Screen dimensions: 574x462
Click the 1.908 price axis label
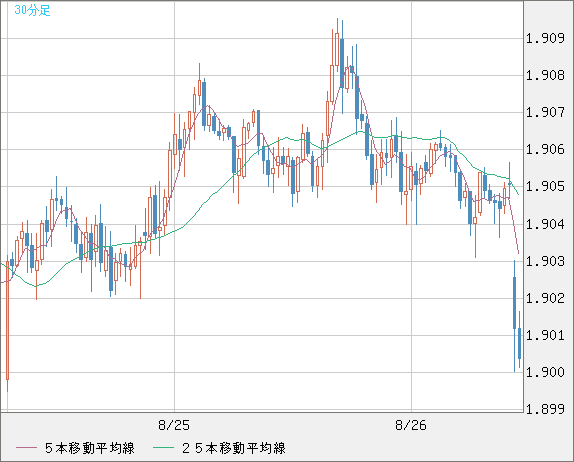click(x=545, y=75)
